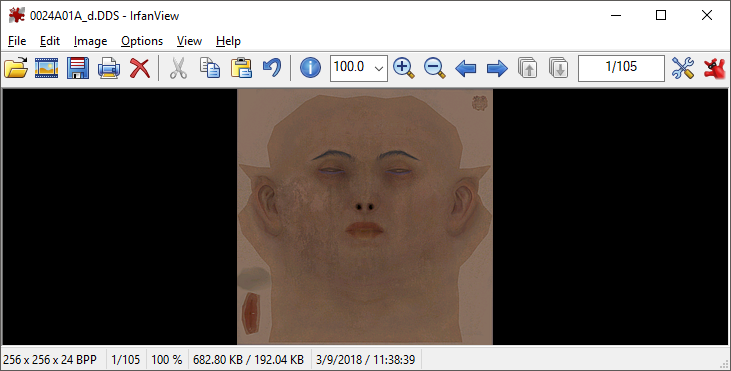Save image with the floppy disk icon
Image resolution: width=731 pixels, height=371 pixels.
(78, 68)
